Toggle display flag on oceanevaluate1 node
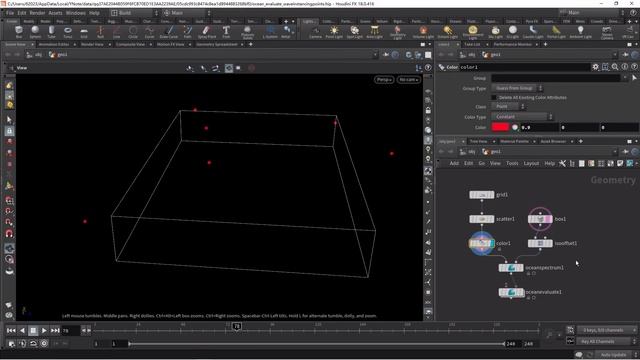 click(522, 292)
